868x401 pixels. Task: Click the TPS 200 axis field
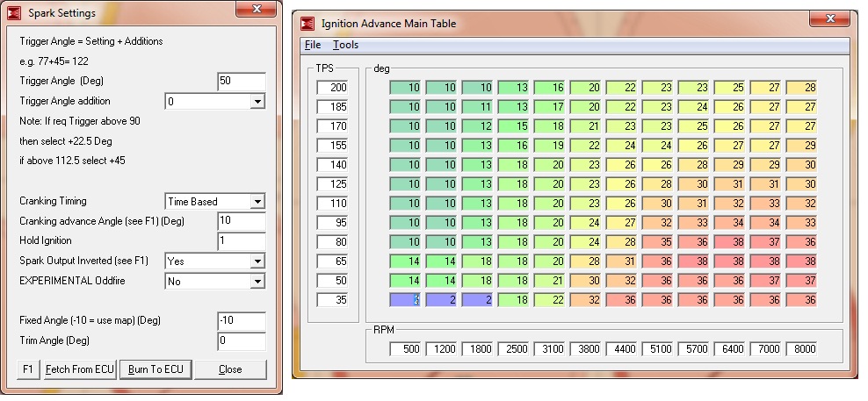click(334, 88)
